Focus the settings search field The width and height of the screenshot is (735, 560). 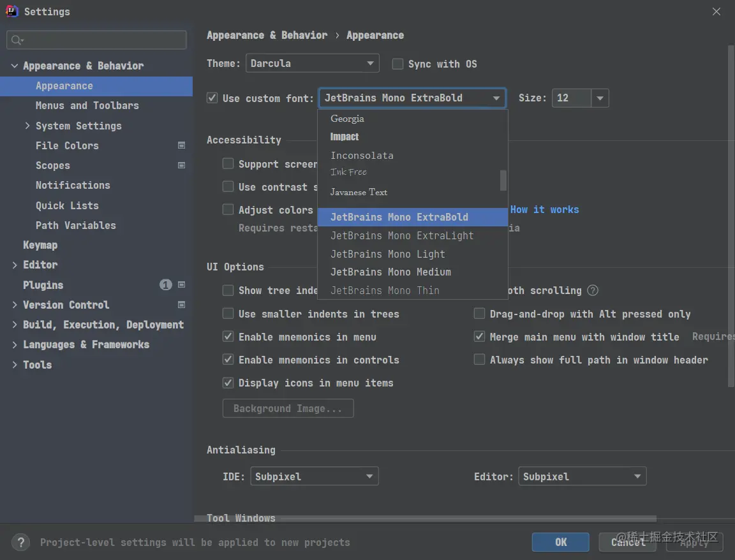coord(96,40)
